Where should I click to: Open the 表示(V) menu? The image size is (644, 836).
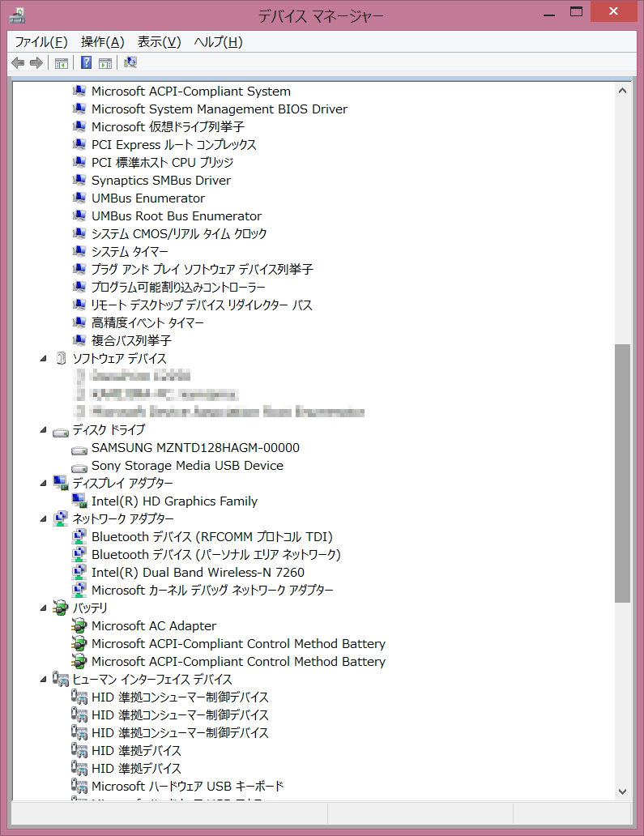point(159,42)
